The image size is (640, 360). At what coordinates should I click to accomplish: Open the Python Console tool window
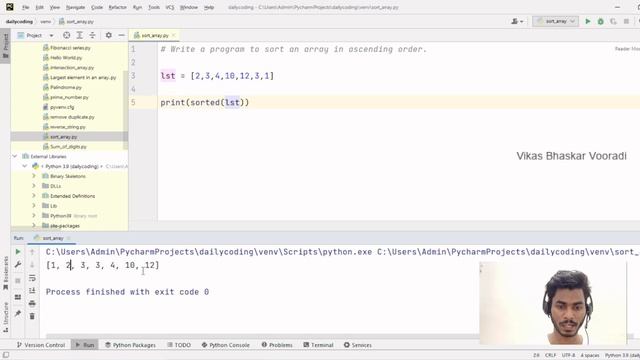click(225, 345)
